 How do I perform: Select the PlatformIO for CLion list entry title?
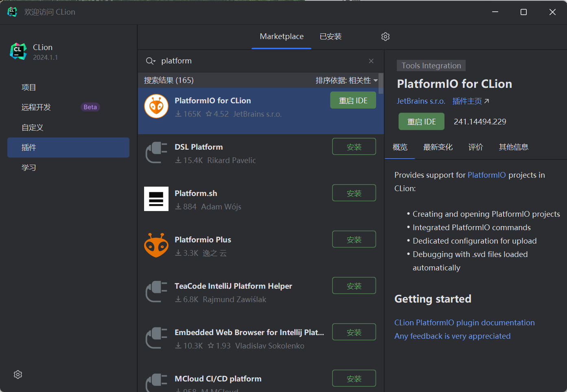212,101
